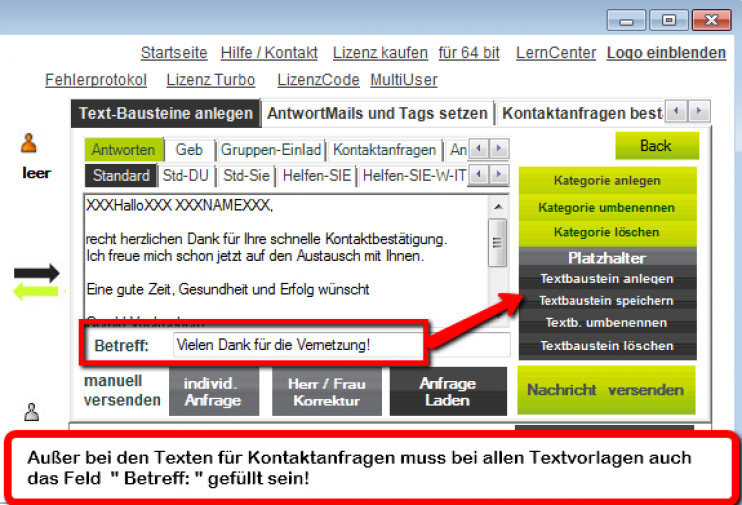Screen dimensions: 742x505
Task: Click Textbaustein anlegen button
Action: 608,278
